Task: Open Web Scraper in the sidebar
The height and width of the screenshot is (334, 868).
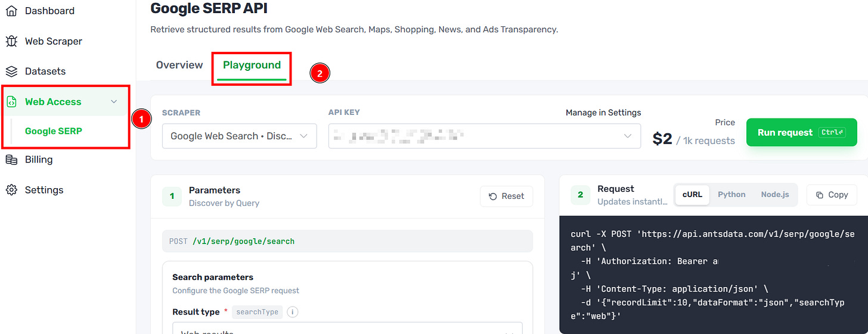Action: (54, 41)
